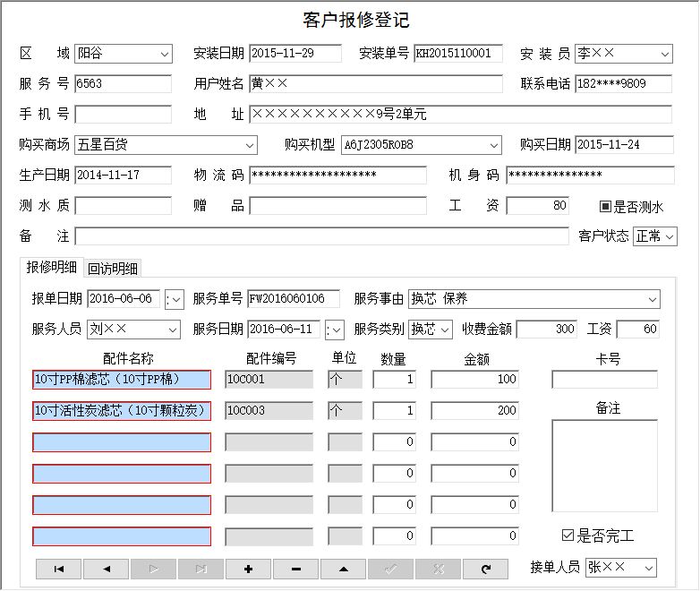Click part code field 10C003

click(x=269, y=410)
